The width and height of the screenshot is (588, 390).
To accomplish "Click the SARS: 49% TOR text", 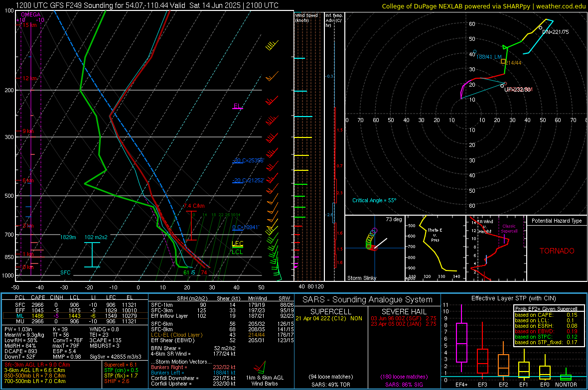I will coord(330,385).
